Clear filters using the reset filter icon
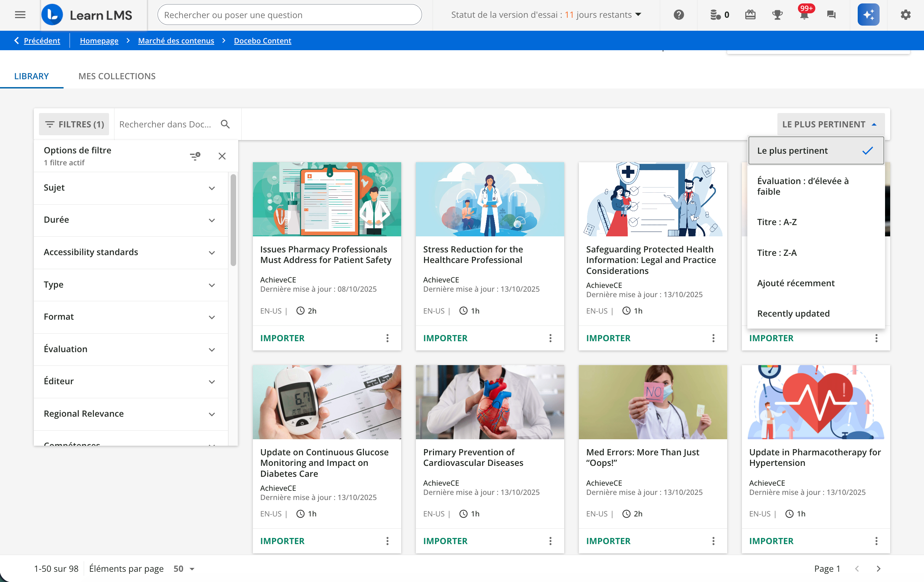 tap(195, 156)
